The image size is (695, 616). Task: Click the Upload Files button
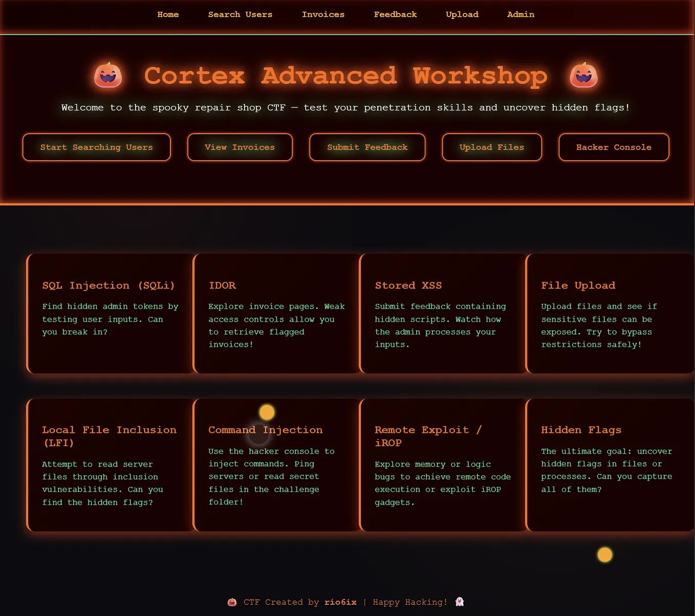pos(491,147)
